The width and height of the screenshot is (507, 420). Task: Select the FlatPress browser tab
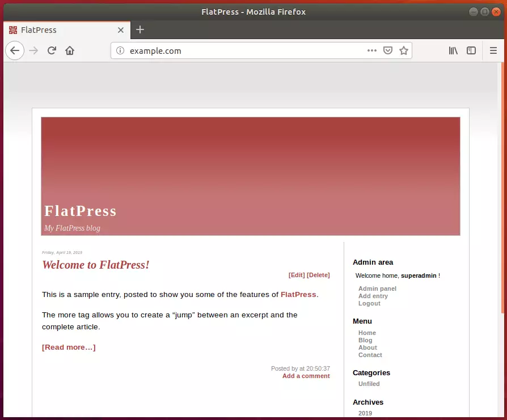point(67,30)
